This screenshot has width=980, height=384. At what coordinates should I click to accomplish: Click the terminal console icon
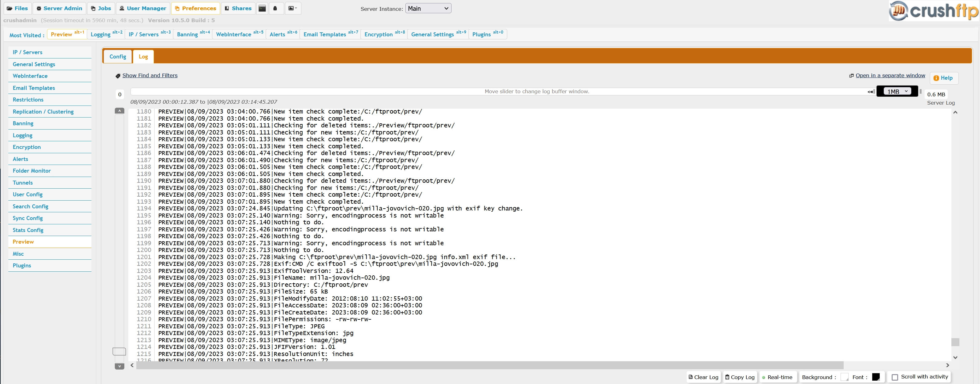tap(262, 8)
